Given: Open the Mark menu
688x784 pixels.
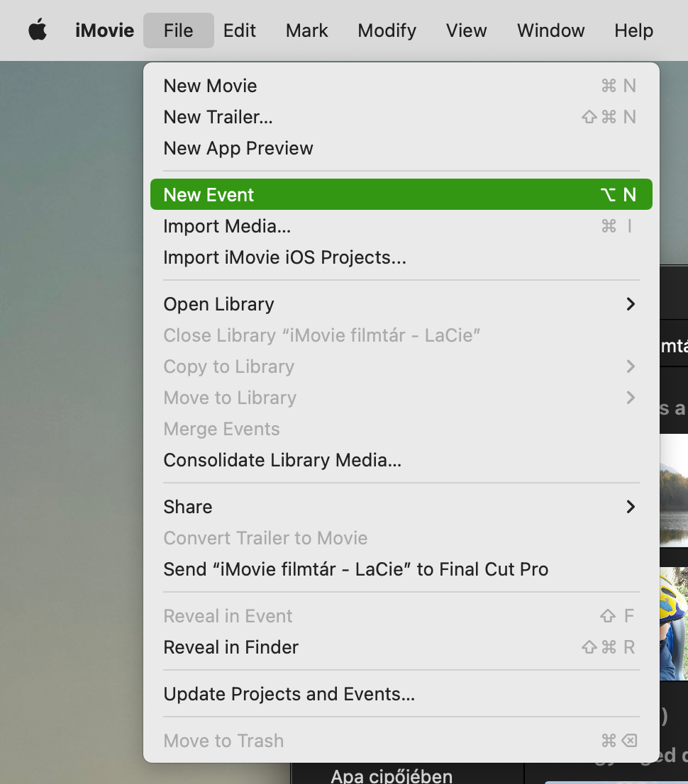Looking at the screenshot, I should [306, 30].
